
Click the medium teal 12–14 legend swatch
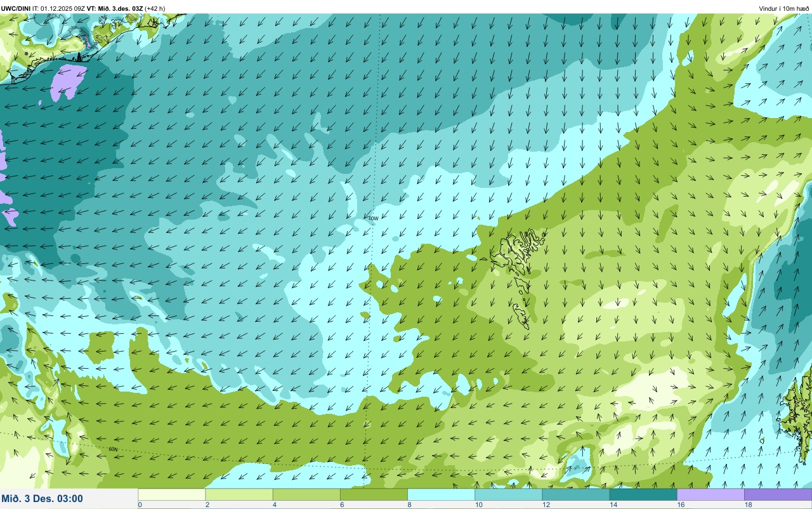(x=575, y=494)
